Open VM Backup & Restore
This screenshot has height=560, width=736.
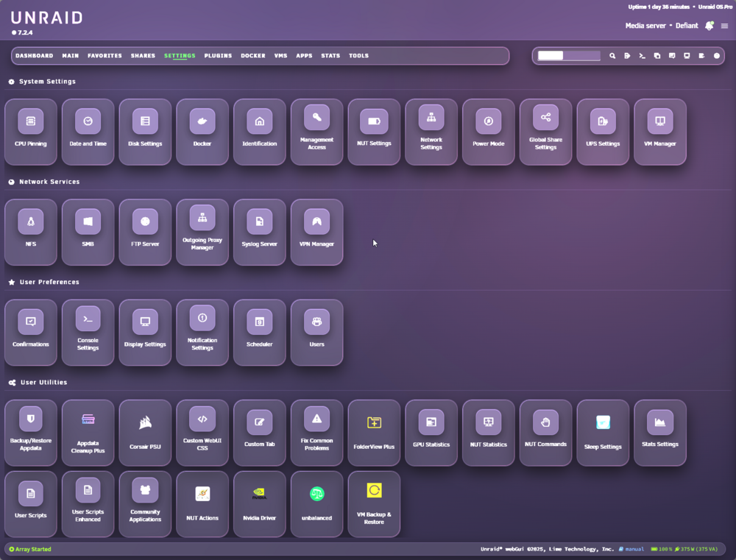374,504
